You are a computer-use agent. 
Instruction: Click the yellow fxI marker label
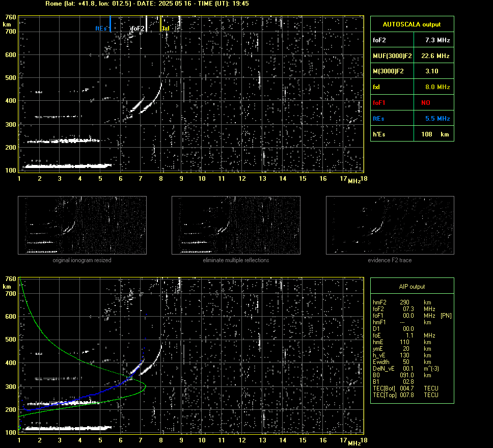point(166,29)
